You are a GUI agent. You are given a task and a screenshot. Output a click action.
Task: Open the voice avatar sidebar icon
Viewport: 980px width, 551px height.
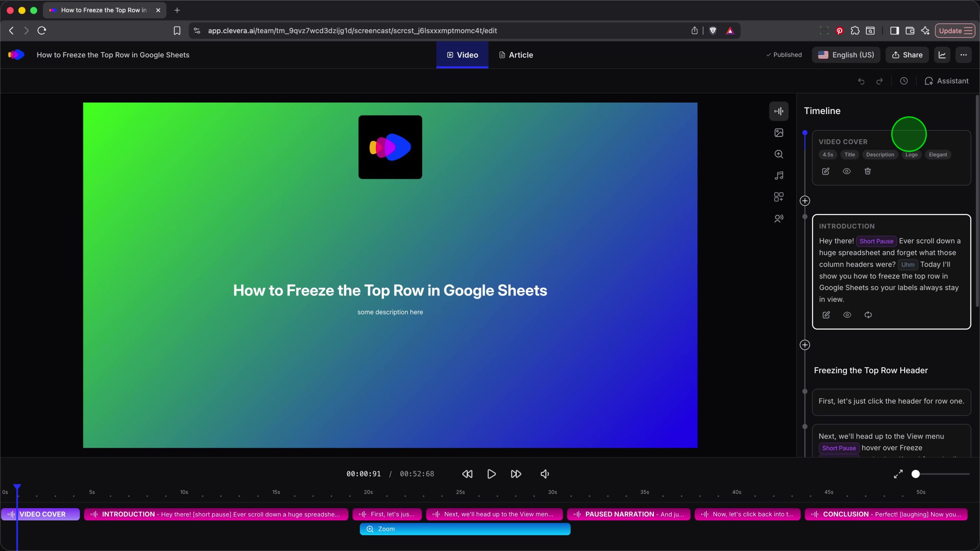[x=779, y=218]
